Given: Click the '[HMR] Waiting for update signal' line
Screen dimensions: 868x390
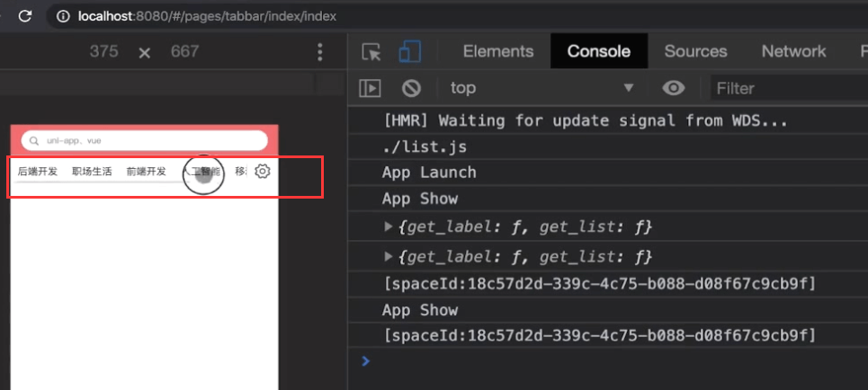Looking at the screenshot, I should (586, 120).
